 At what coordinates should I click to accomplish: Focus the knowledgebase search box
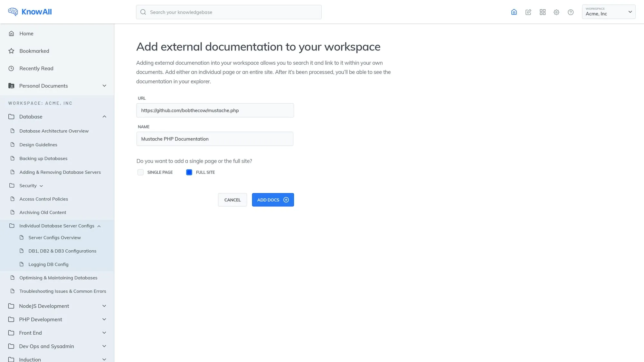coord(229,12)
